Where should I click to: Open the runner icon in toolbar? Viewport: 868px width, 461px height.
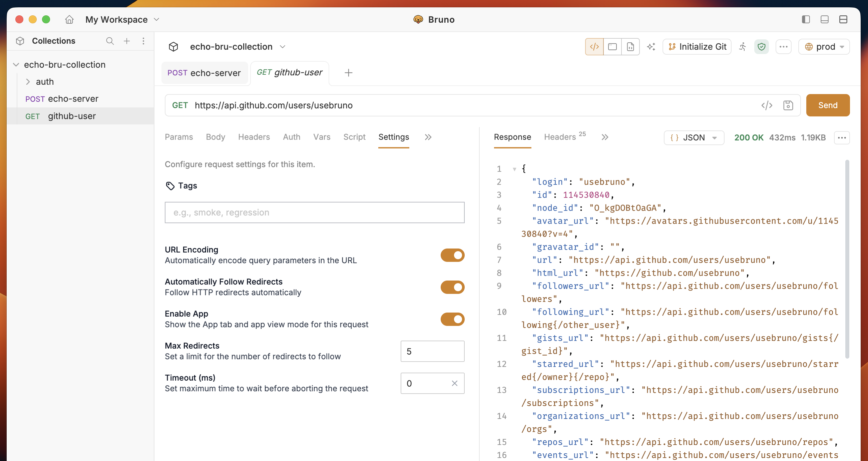tap(743, 46)
